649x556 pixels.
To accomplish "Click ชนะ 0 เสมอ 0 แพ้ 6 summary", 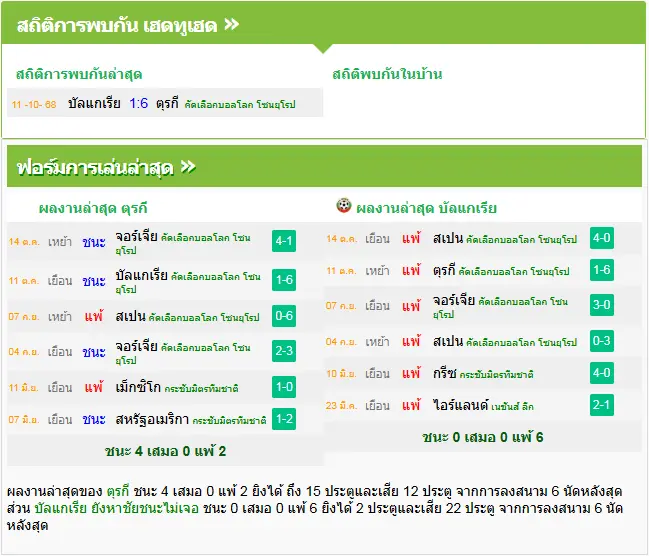I will (x=483, y=437).
